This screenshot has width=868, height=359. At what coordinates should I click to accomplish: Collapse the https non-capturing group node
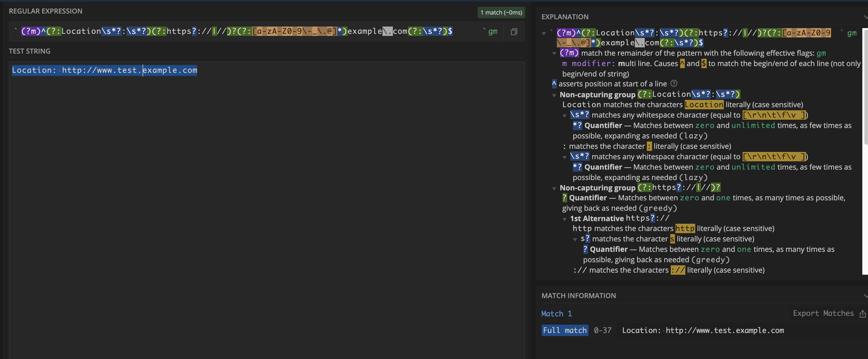point(554,189)
